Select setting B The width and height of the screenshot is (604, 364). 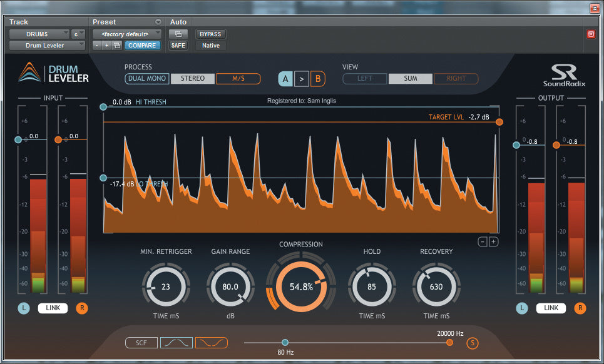[x=318, y=79]
